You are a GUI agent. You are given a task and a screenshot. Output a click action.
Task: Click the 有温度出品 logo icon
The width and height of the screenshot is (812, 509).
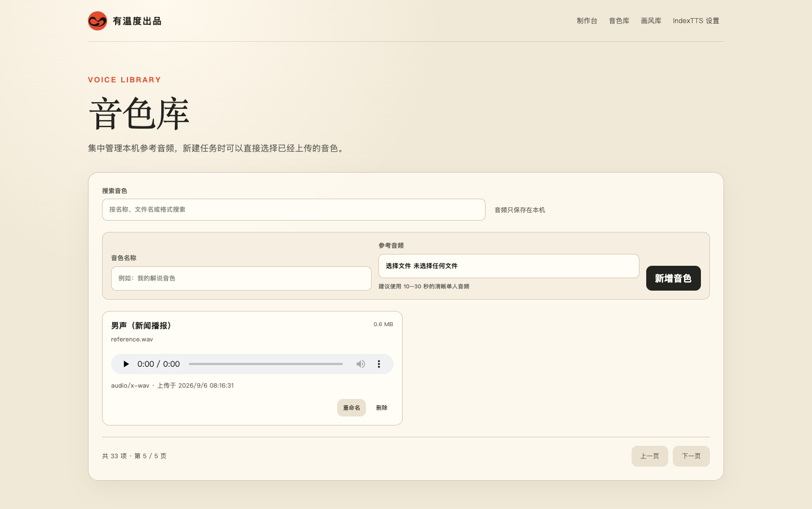[x=98, y=21]
